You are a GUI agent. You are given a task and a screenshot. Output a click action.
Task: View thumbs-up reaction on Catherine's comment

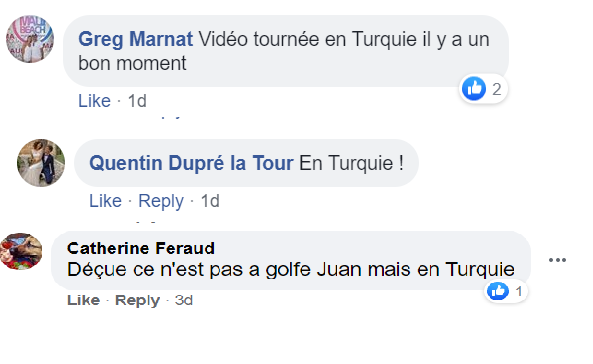[498, 291]
